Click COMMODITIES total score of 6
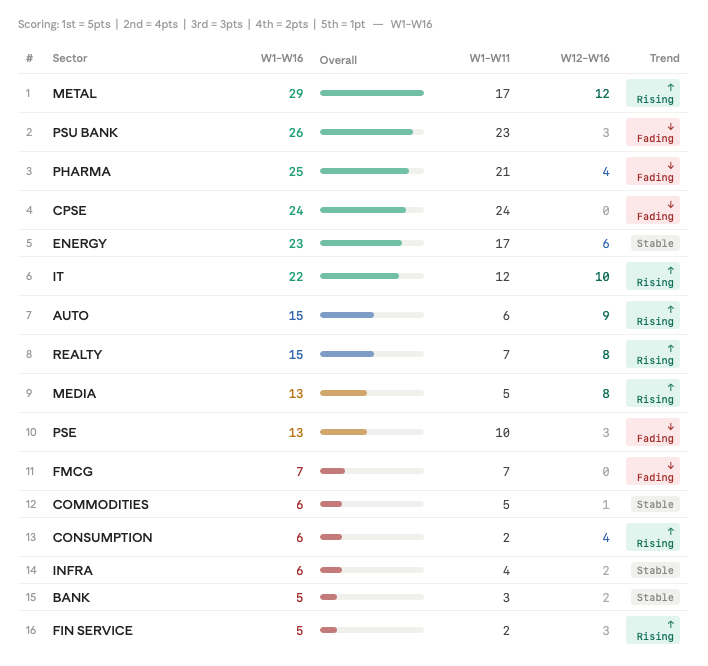The image size is (708, 666). pyautogui.click(x=299, y=504)
